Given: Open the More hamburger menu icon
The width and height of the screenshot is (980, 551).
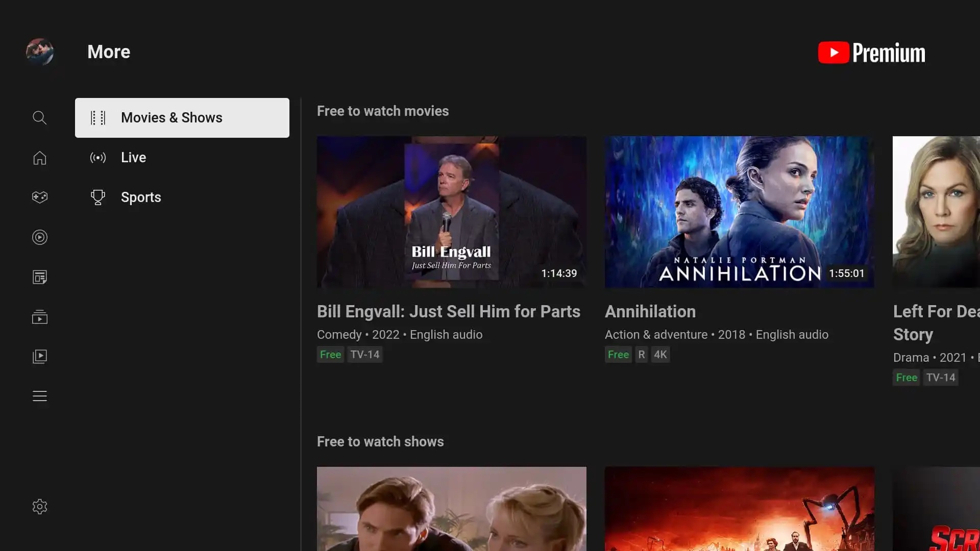Looking at the screenshot, I should [39, 396].
